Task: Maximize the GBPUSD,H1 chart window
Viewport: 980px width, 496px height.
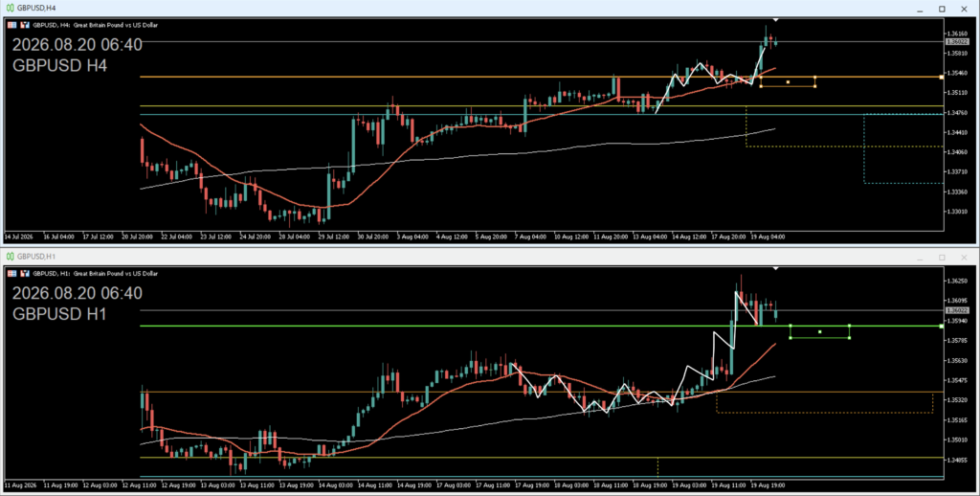Action: (942, 257)
